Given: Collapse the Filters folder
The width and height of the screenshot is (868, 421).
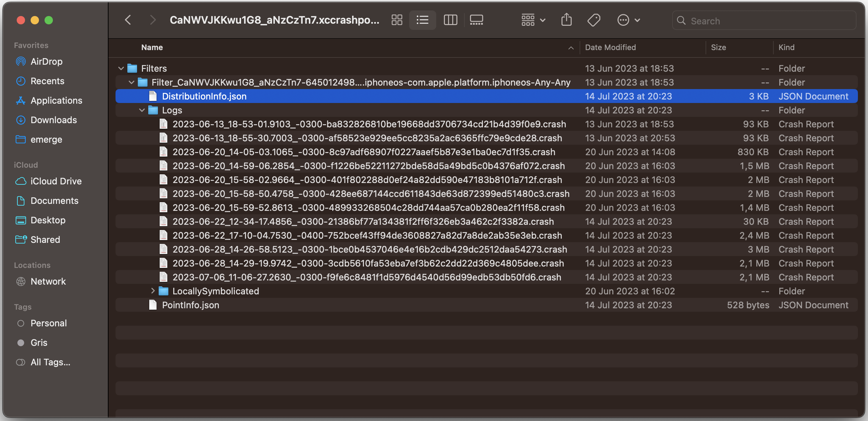Looking at the screenshot, I should [121, 68].
